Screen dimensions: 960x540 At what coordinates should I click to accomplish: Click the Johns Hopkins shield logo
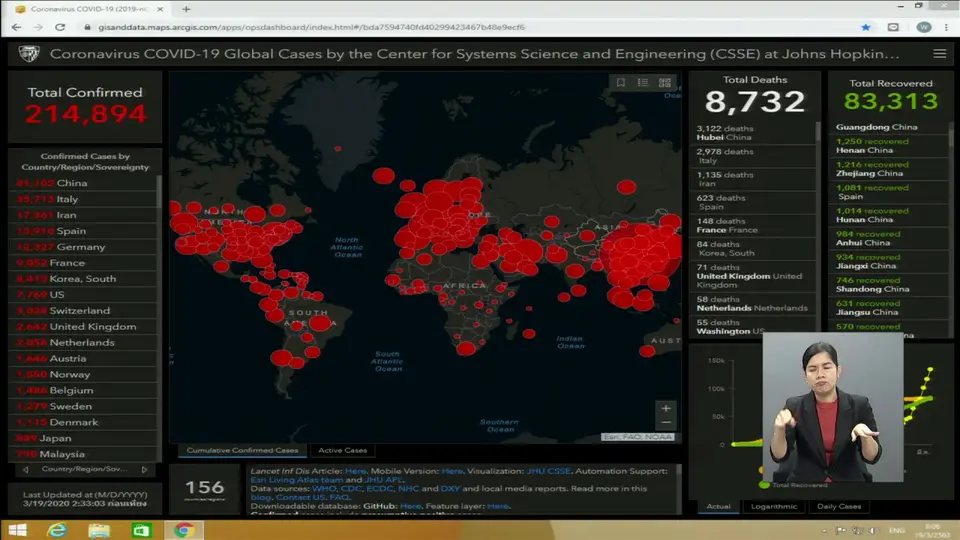click(x=29, y=54)
